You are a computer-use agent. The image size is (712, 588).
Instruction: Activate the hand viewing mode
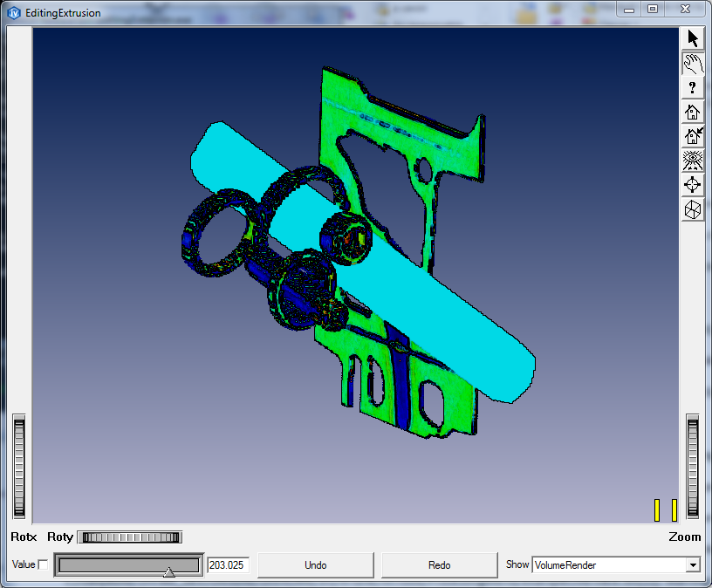[693, 63]
